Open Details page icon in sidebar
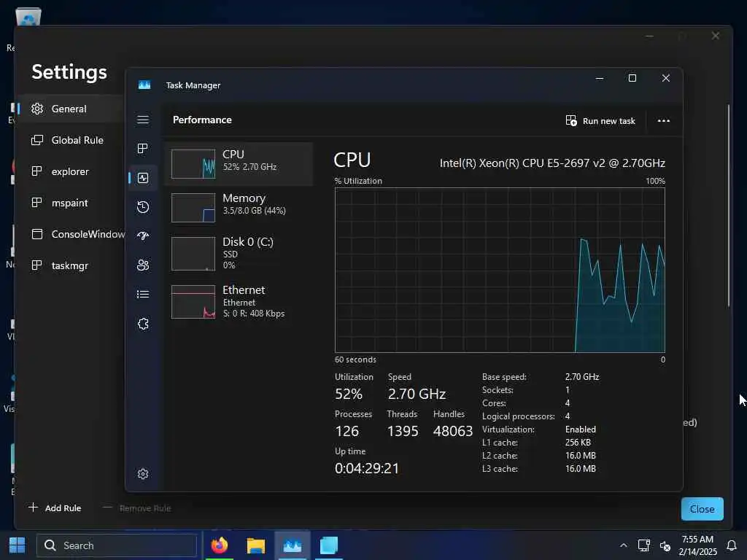Screen dimensions: 747x560 143,295
